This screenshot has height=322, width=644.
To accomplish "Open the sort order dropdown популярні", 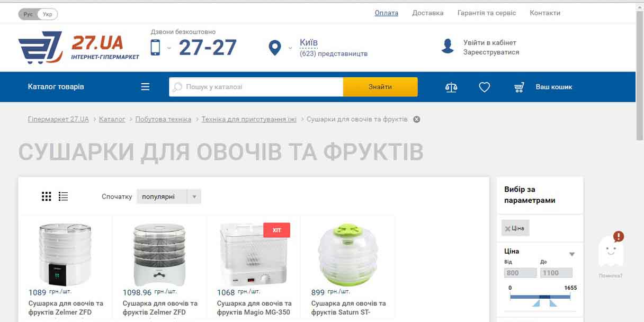I will coord(169,196).
